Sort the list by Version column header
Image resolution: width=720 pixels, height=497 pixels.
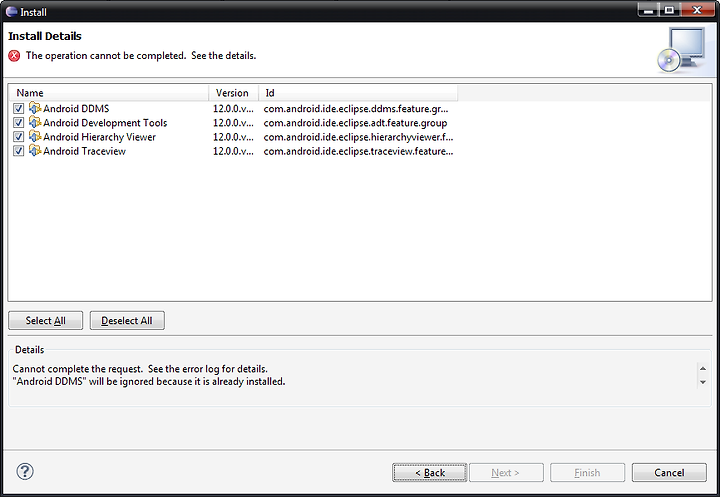click(x=234, y=93)
